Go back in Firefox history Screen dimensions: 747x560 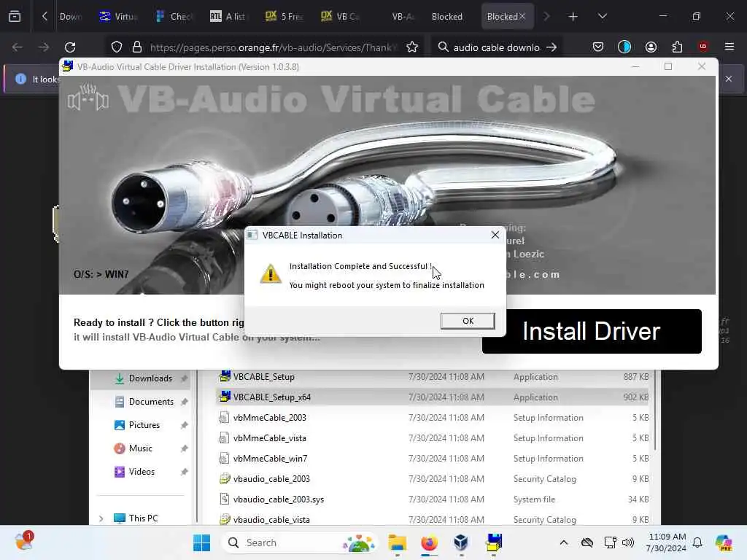pos(18,47)
